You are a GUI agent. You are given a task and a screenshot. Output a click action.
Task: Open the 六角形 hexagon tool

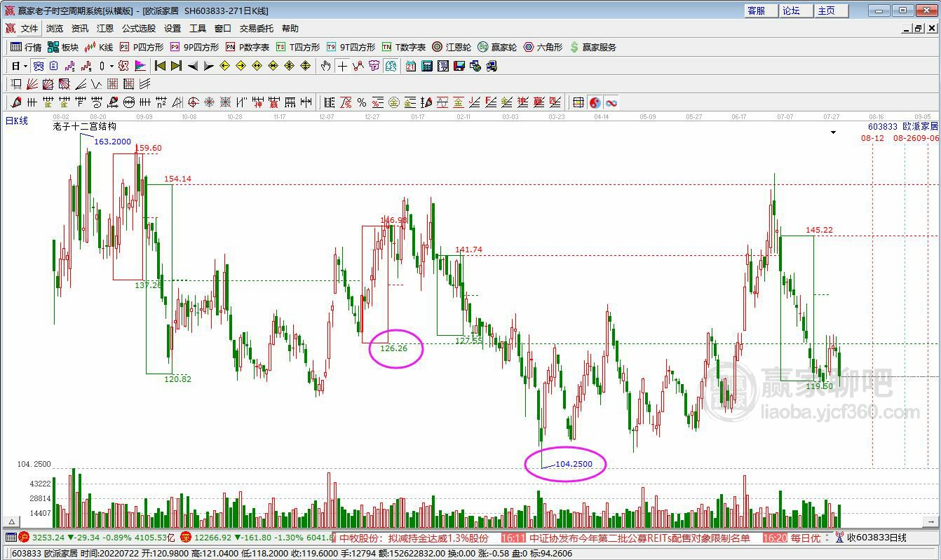point(543,47)
